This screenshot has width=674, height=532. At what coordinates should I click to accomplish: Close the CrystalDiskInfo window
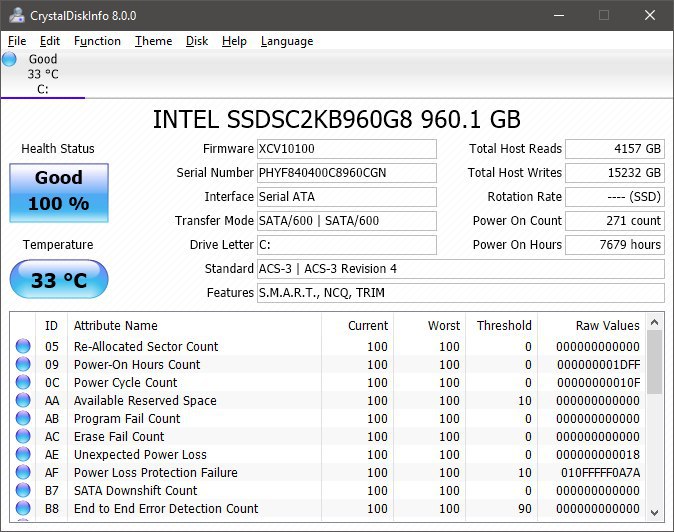tap(650, 15)
